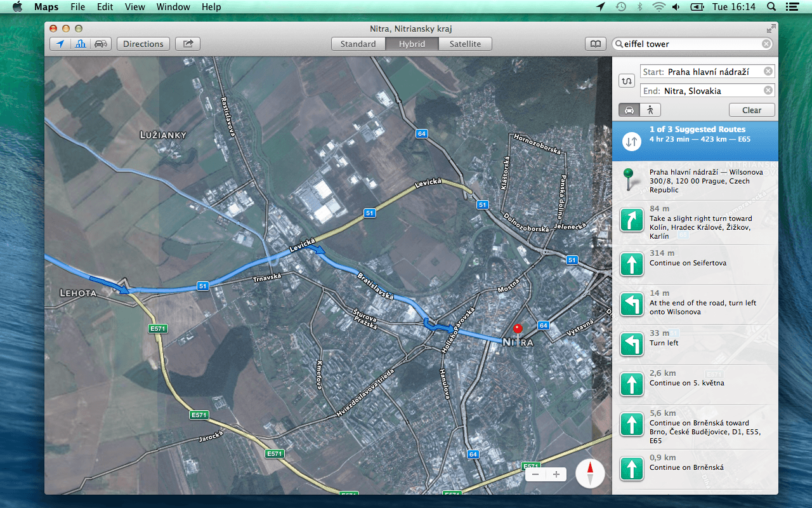Switch map to Satellite view

click(465, 44)
